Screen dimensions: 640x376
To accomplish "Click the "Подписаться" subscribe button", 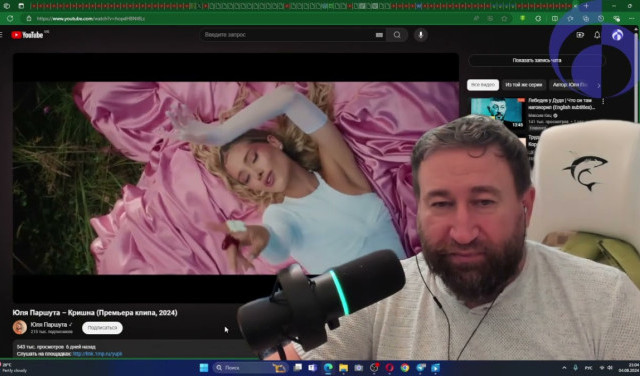I will pos(102,328).
